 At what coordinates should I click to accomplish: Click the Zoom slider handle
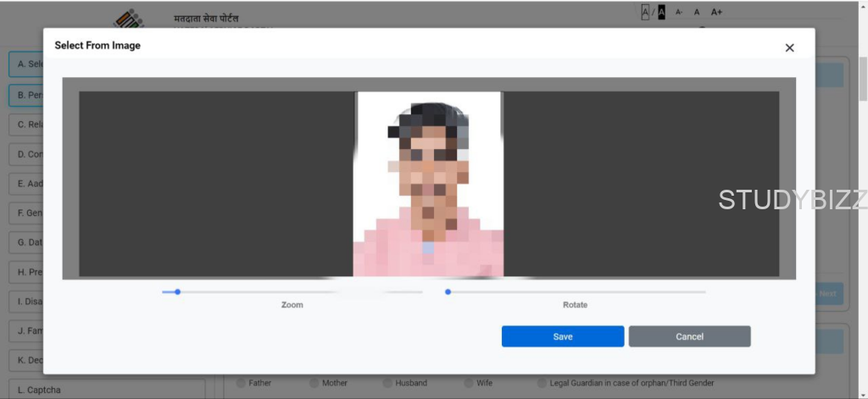pyautogui.click(x=177, y=291)
